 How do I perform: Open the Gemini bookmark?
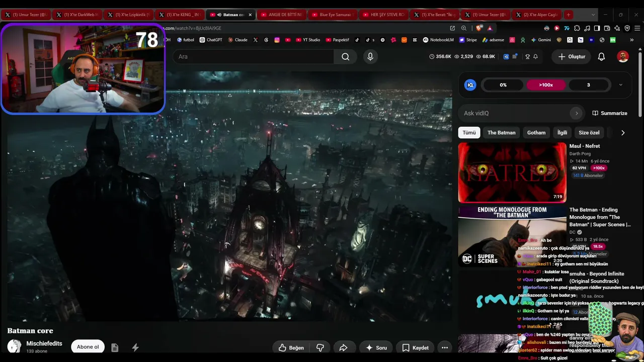541,40
